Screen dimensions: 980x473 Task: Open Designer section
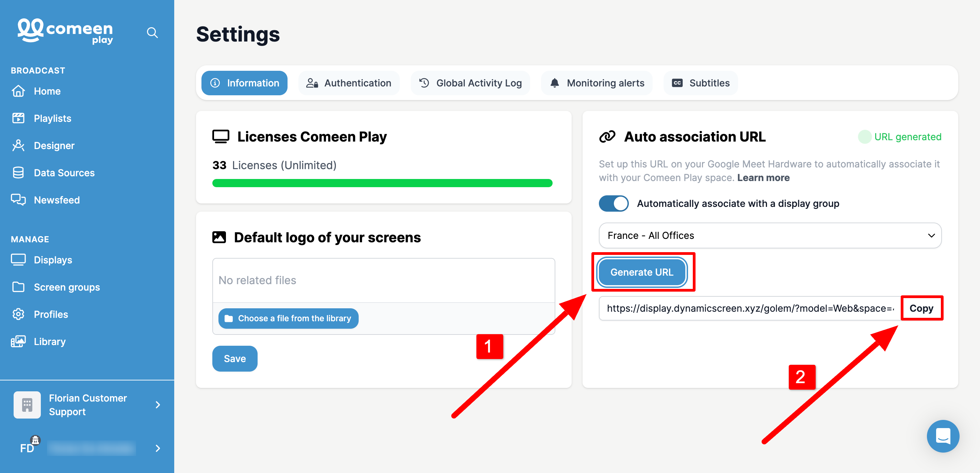pyautogui.click(x=54, y=146)
